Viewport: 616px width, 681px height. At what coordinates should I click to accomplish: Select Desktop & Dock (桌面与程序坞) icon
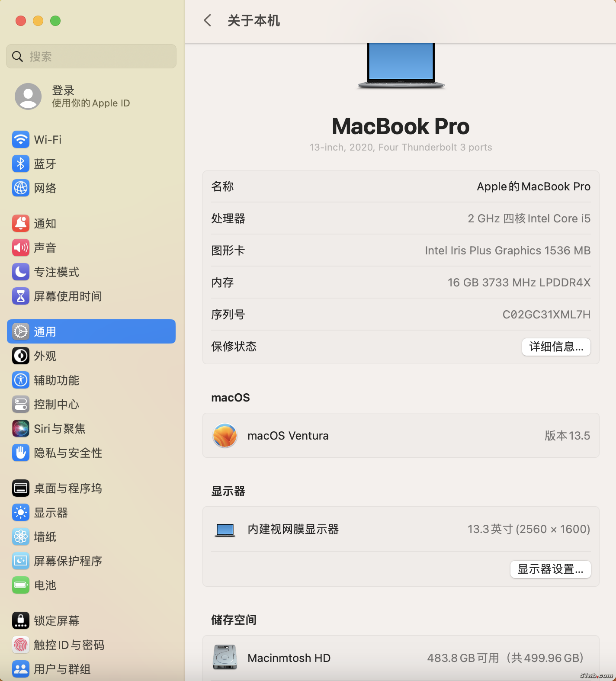21,488
